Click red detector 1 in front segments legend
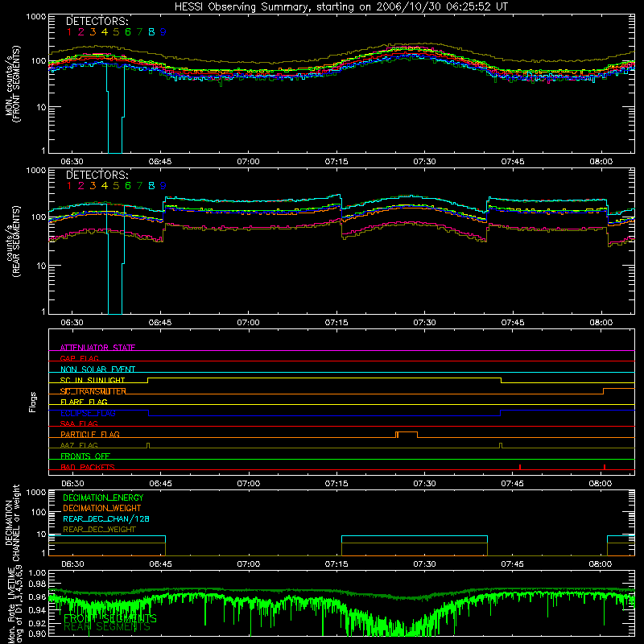The height and width of the screenshot is (644, 644). pyautogui.click(x=69, y=31)
